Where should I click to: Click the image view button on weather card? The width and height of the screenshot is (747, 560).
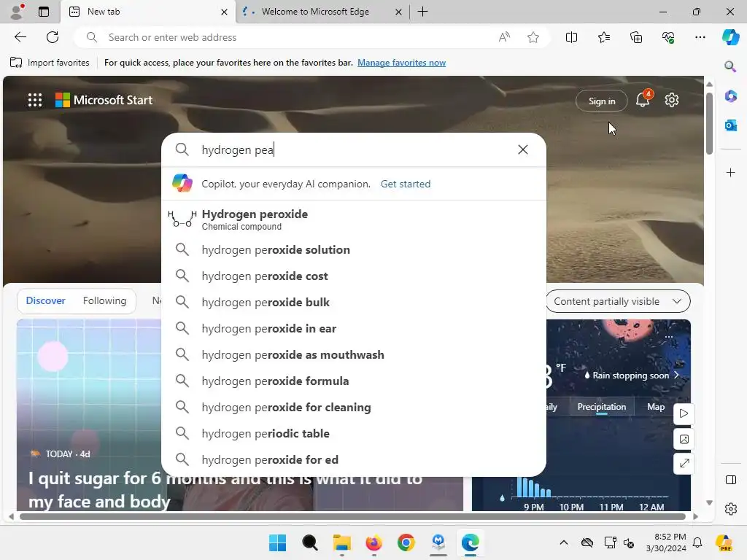click(x=684, y=439)
